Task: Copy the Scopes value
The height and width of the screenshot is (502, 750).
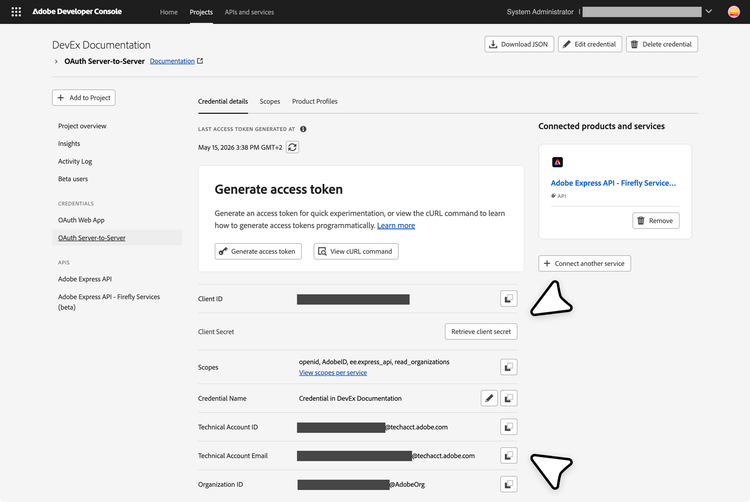Action: (x=508, y=367)
